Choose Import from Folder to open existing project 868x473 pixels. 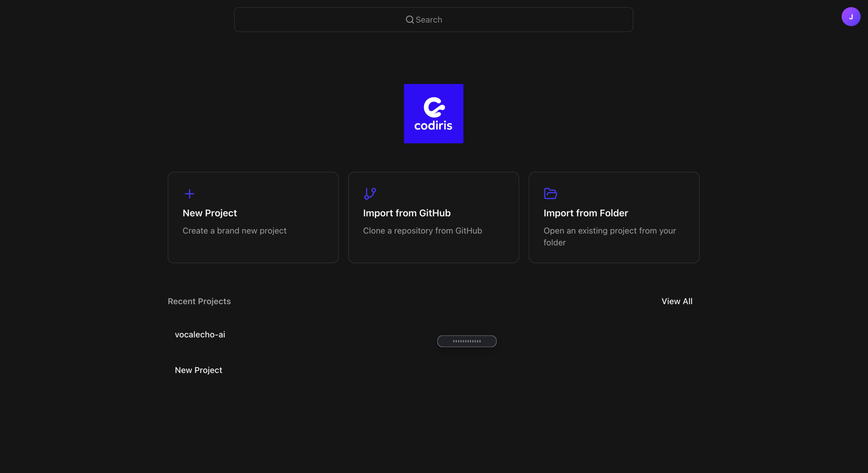pyautogui.click(x=614, y=217)
